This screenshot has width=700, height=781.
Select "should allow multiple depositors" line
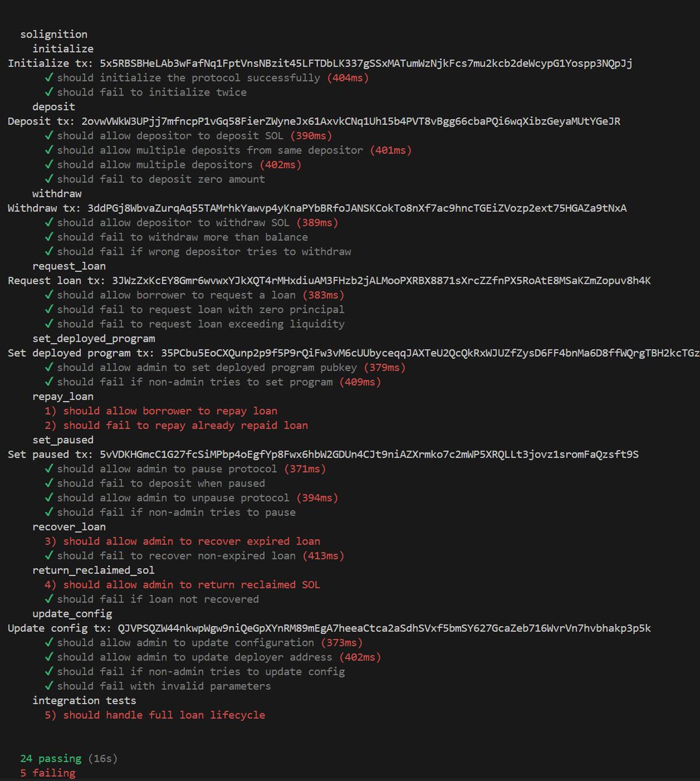pyautogui.click(x=173, y=165)
